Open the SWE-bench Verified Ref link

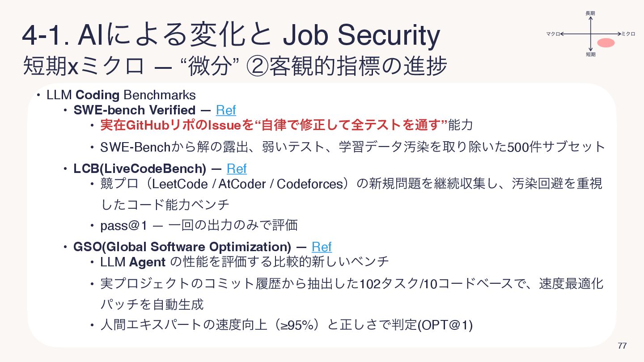[226, 110]
